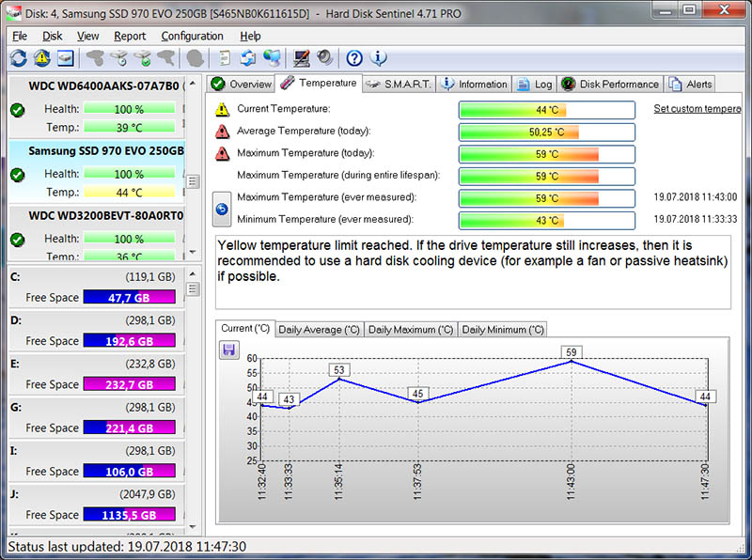Open the Information tab
Viewport: 752px width, 560px height.
(475, 84)
